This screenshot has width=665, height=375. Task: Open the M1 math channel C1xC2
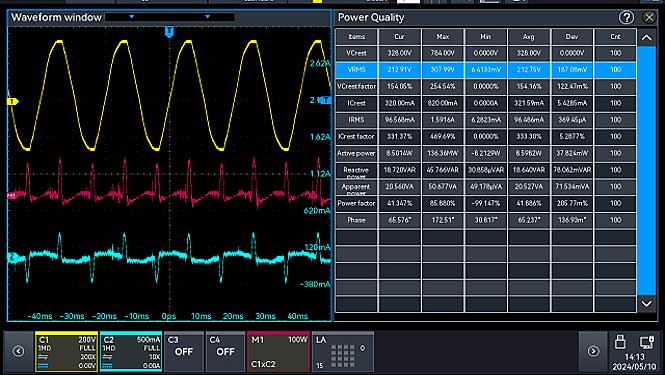click(278, 352)
